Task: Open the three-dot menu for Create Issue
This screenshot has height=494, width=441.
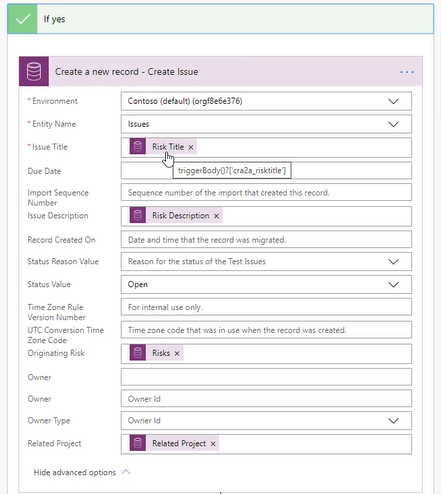Action: (x=407, y=72)
